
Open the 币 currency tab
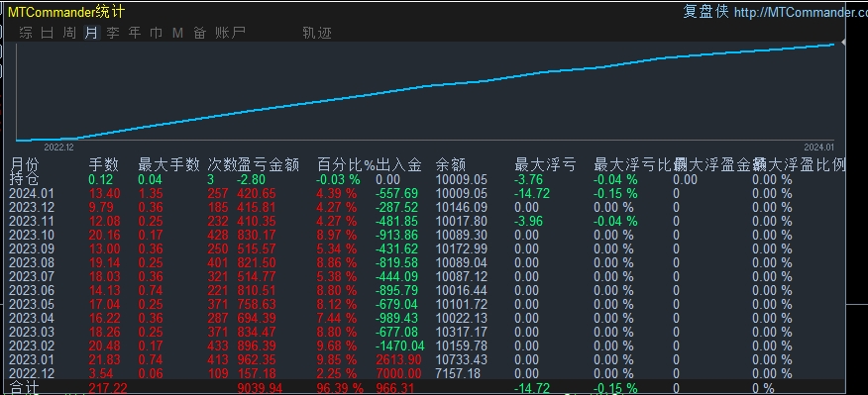[x=157, y=33]
